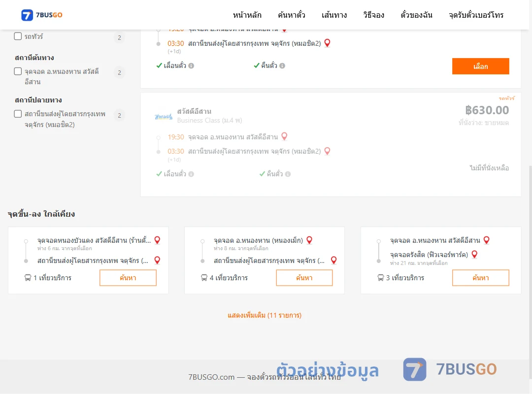This screenshot has height=394, width=532.
Task: Click ค้นหา in the 1 เที่ยวบริการ card
Action: pyautogui.click(x=128, y=278)
